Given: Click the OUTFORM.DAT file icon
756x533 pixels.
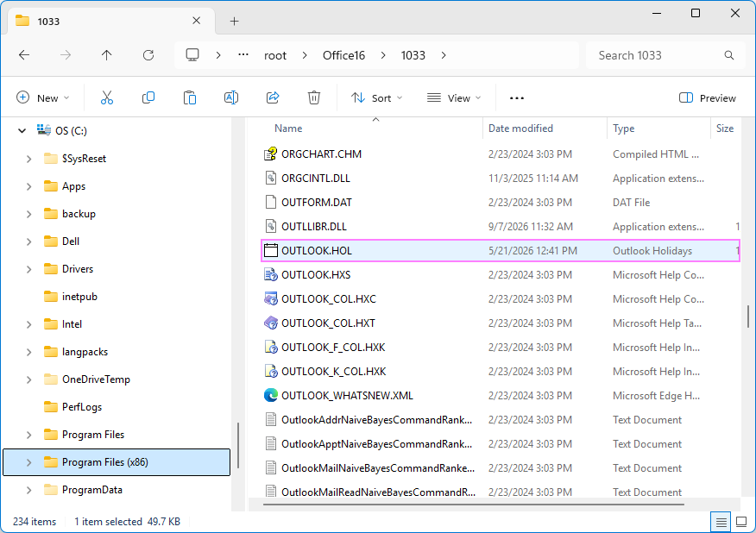Looking at the screenshot, I should (270, 203).
